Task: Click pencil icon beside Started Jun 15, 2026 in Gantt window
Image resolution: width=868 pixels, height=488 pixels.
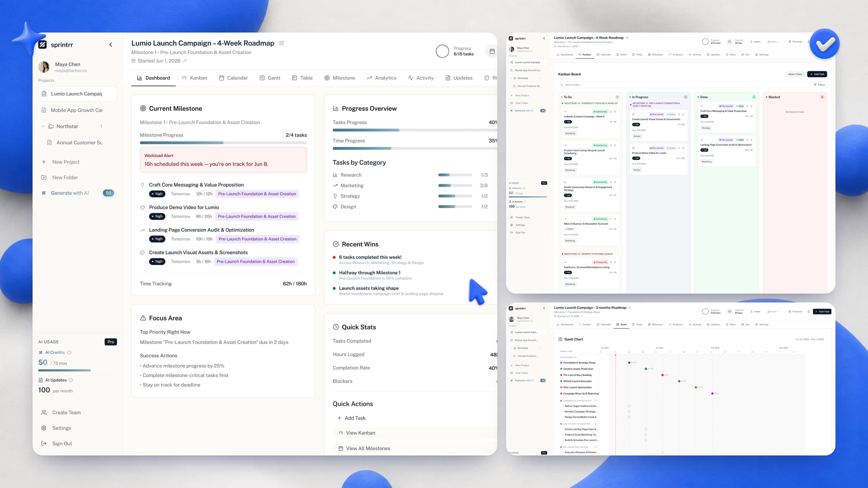Action: [582, 316]
